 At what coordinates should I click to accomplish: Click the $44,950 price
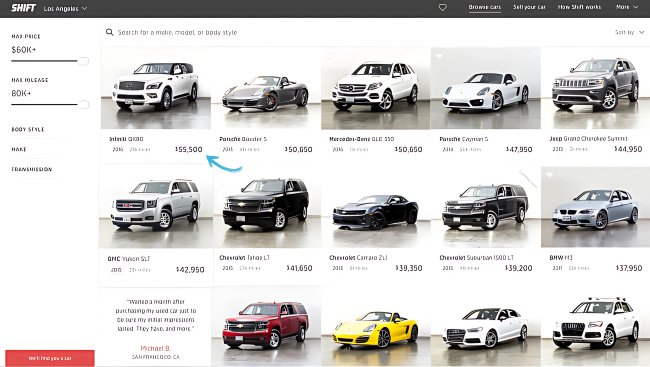[x=628, y=149]
